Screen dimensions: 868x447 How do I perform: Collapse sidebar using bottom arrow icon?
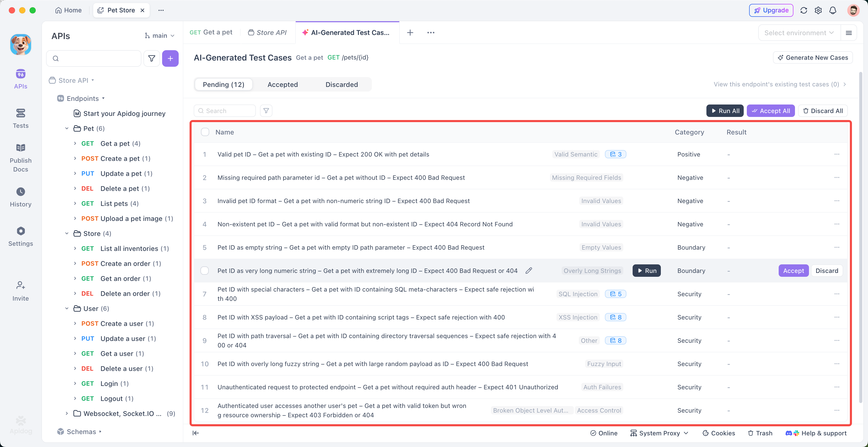coord(196,433)
